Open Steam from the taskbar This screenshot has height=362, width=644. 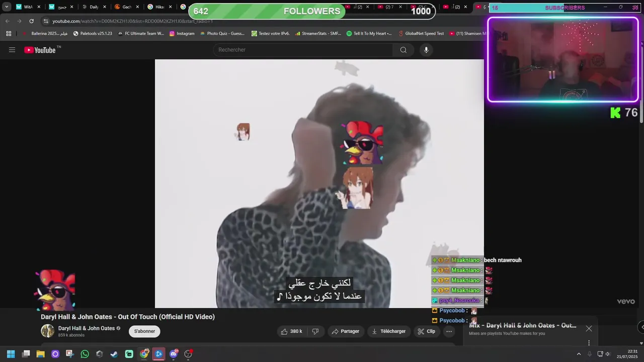pyautogui.click(x=114, y=354)
